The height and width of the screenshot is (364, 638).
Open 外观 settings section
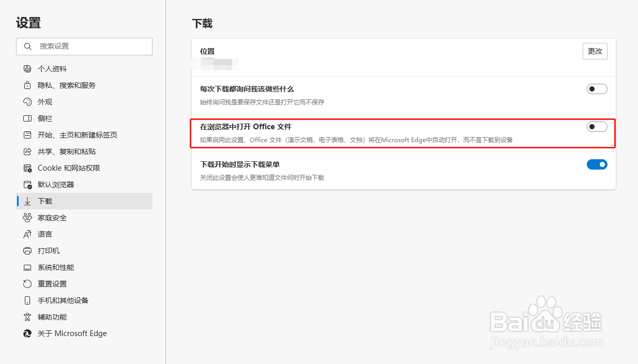pos(84,102)
